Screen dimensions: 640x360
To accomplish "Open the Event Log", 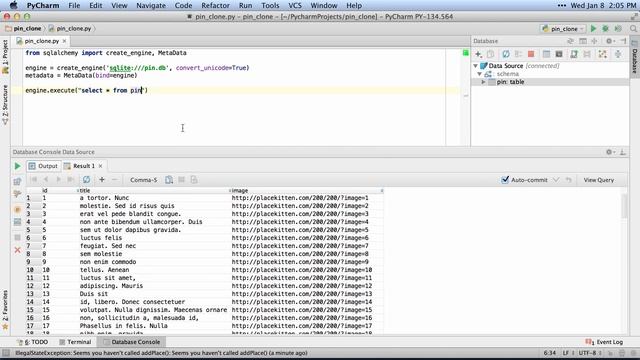I will [x=604, y=342].
